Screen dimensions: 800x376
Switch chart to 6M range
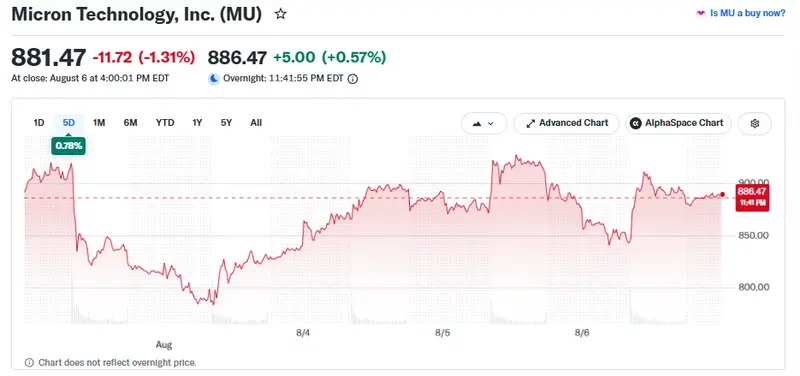(x=130, y=123)
